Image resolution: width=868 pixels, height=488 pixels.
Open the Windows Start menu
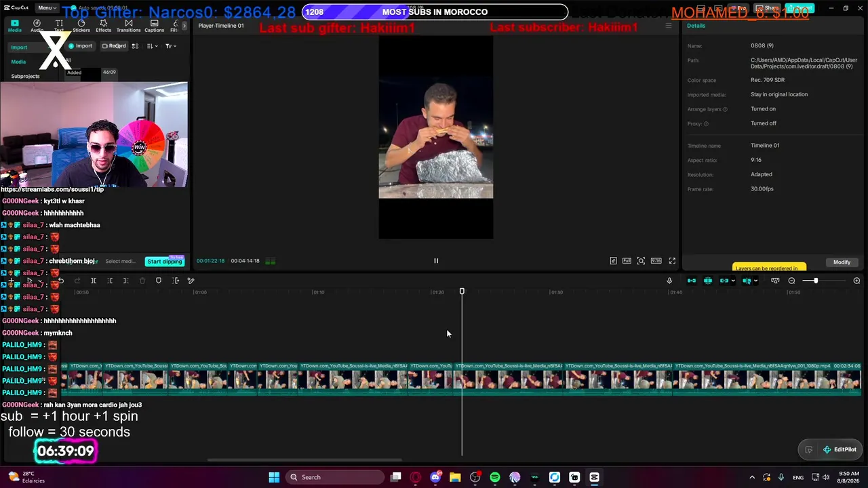tap(274, 477)
